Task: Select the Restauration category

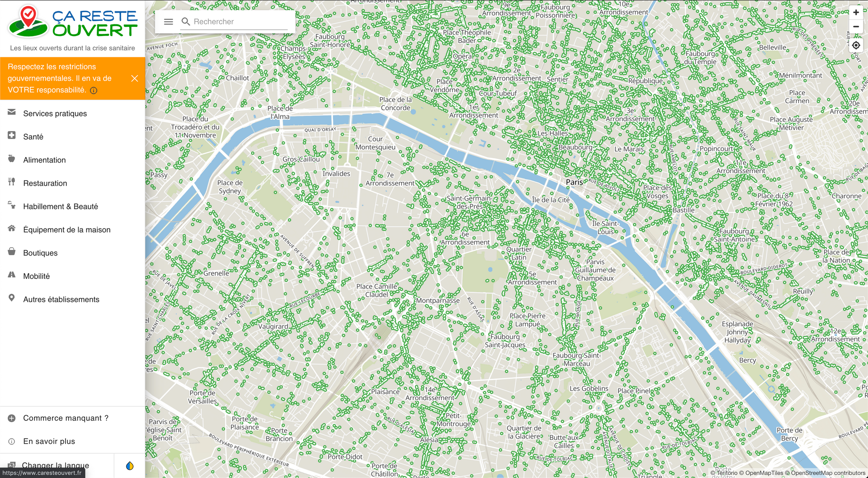Action: [x=72, y=183]
